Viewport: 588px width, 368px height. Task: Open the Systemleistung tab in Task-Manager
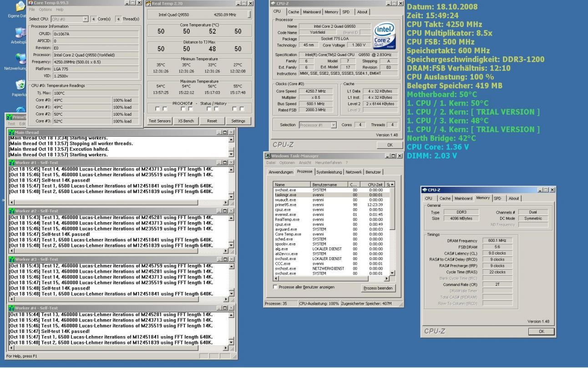point(329,172)
